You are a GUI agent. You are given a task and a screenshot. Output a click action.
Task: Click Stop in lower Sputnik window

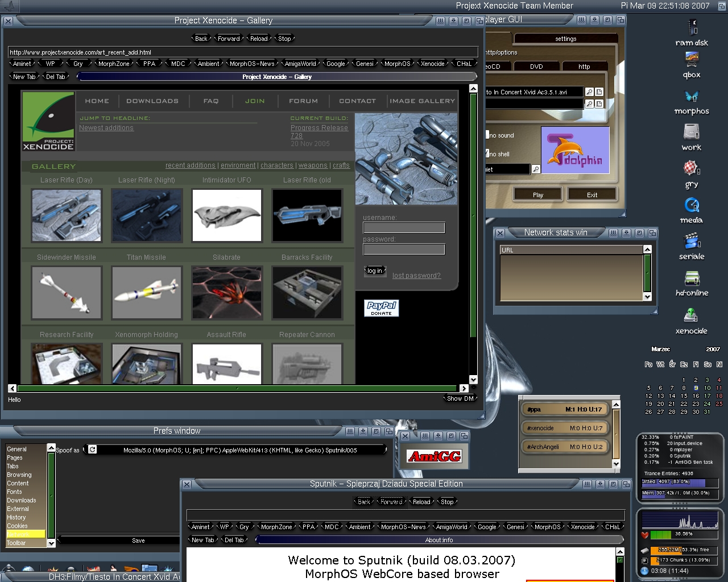pyautogui.click(x=447, y=502)
